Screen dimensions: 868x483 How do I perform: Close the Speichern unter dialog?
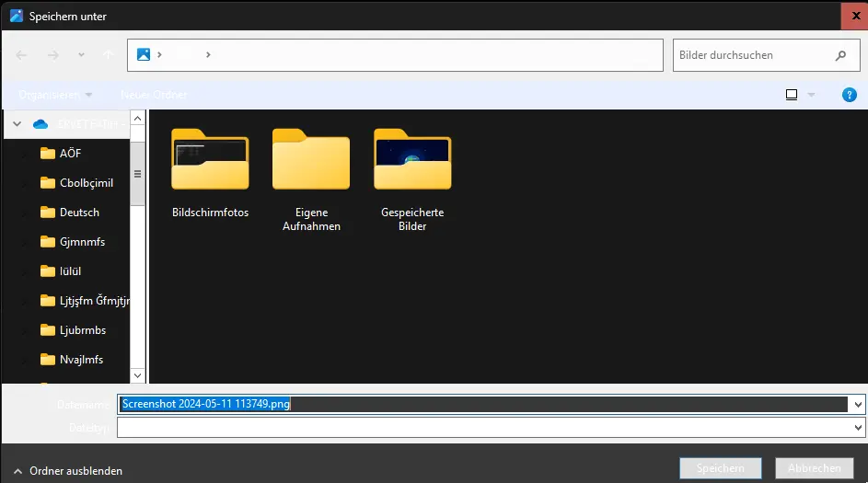tap(855, 16)
